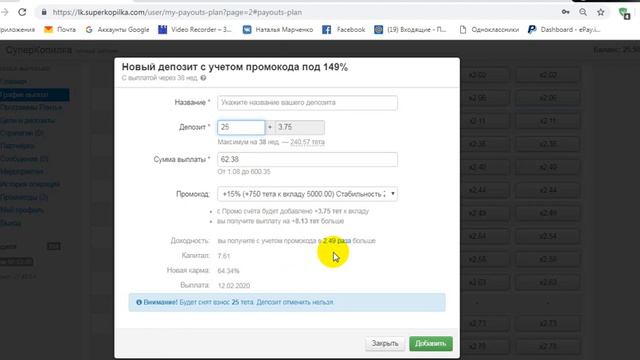This screenshot has height=360, width=640.
Task: Open the Video Recorder bookmark
Action: 195,29
